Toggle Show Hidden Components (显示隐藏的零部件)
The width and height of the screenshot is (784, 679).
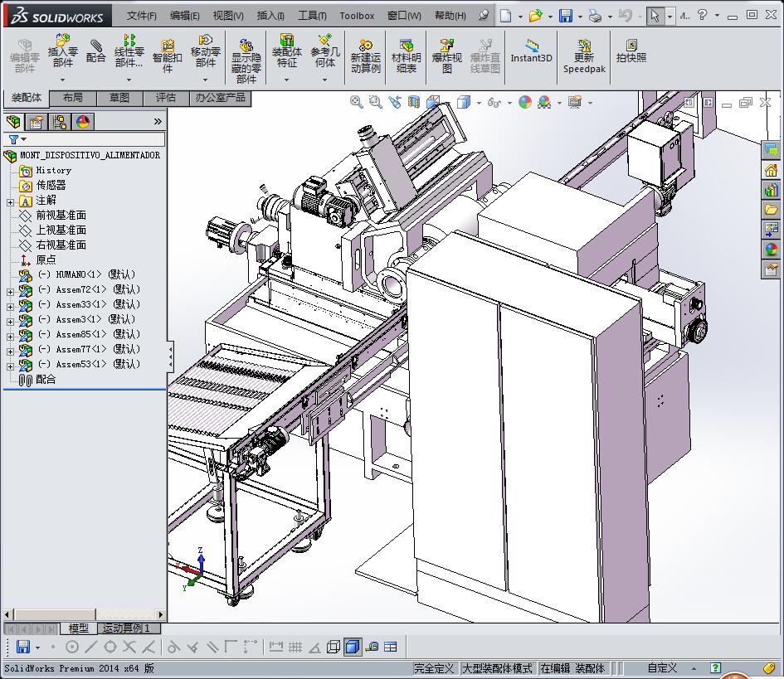(x=246, y=51)
